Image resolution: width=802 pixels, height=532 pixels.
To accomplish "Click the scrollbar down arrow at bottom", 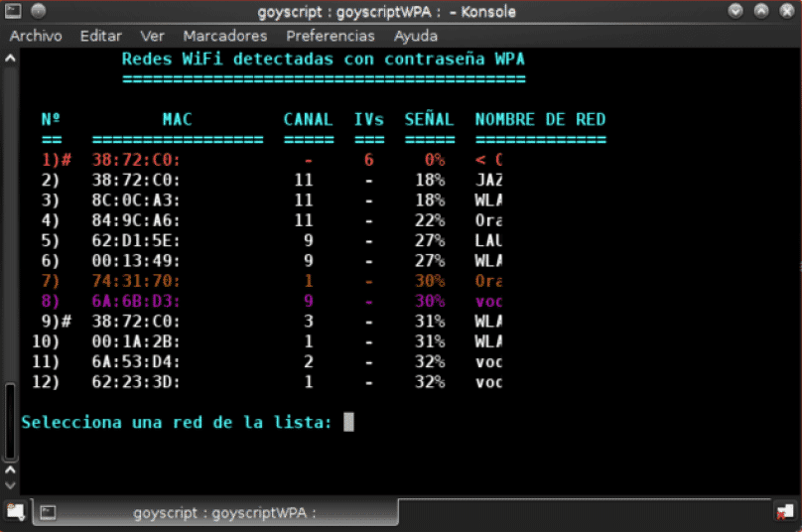I will (10, 485).
